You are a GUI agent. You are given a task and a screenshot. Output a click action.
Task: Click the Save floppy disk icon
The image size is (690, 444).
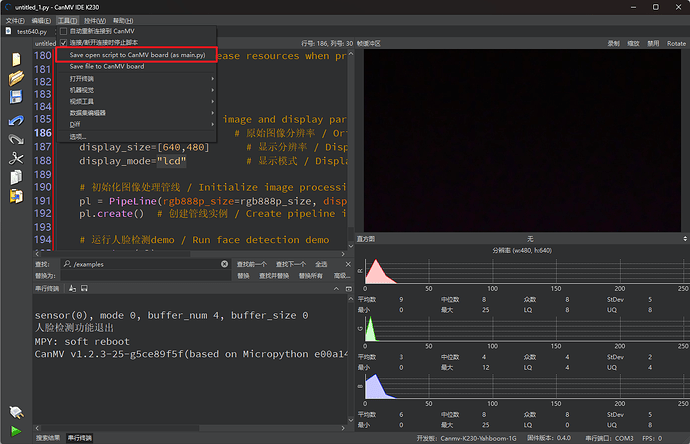click(x=16, y=97)
